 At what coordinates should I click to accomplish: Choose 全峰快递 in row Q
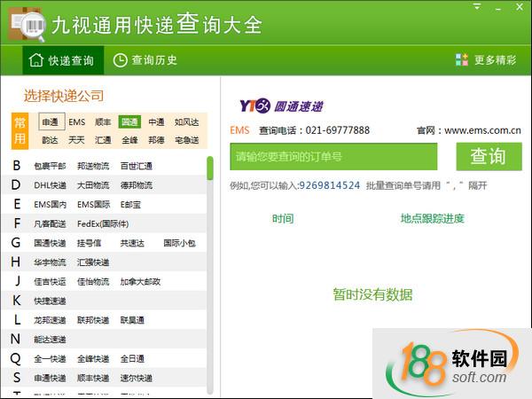click(x=93, y=358)
